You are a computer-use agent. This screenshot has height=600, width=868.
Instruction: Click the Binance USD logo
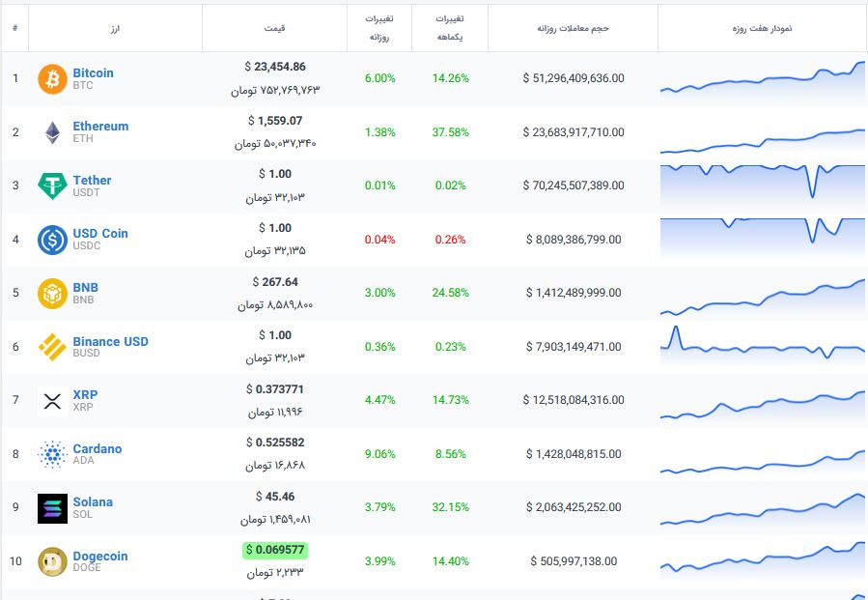coord(52,347)
